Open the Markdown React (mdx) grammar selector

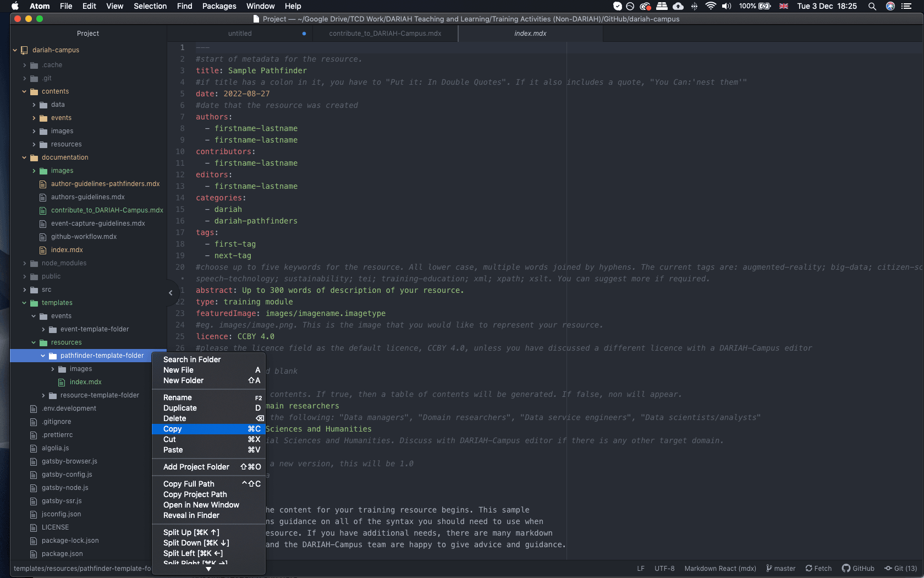[719, 568]
